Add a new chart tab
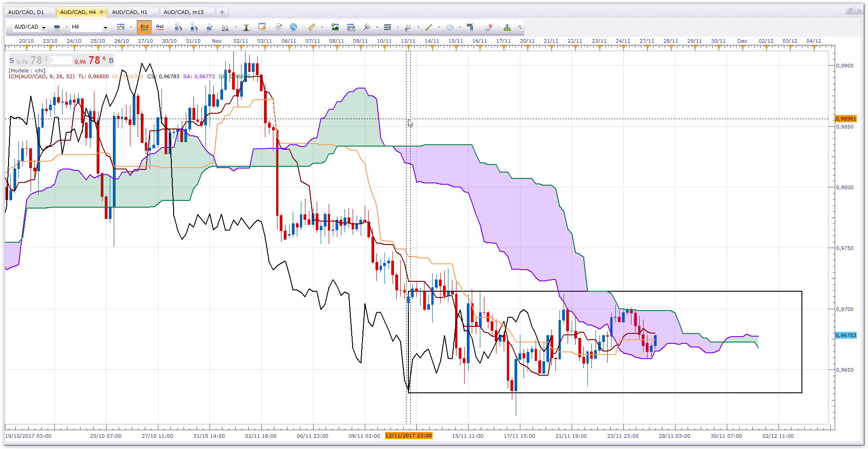868x449 pixels. tap(222, 12)
